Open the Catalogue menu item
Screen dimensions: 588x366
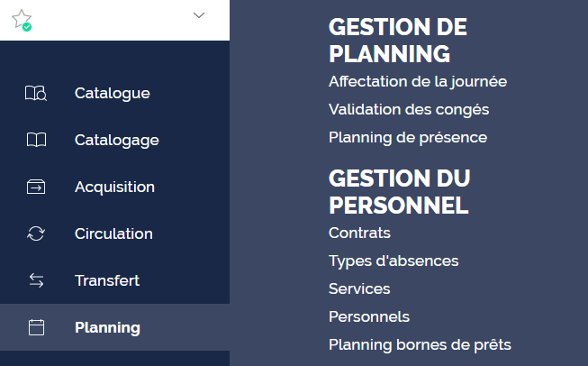coord(114,93)
